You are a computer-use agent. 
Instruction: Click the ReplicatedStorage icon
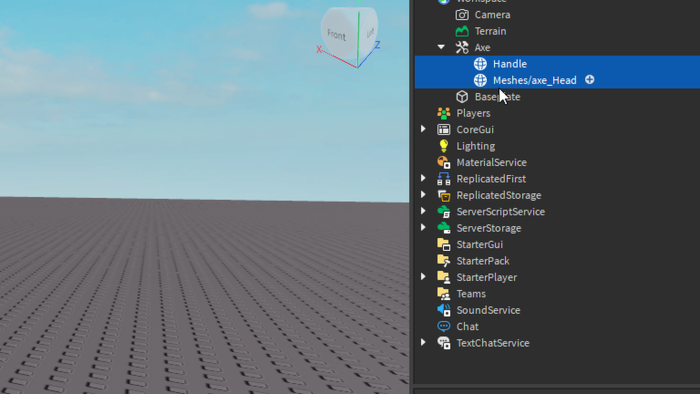pyautogui.click(x=443, y=195)
